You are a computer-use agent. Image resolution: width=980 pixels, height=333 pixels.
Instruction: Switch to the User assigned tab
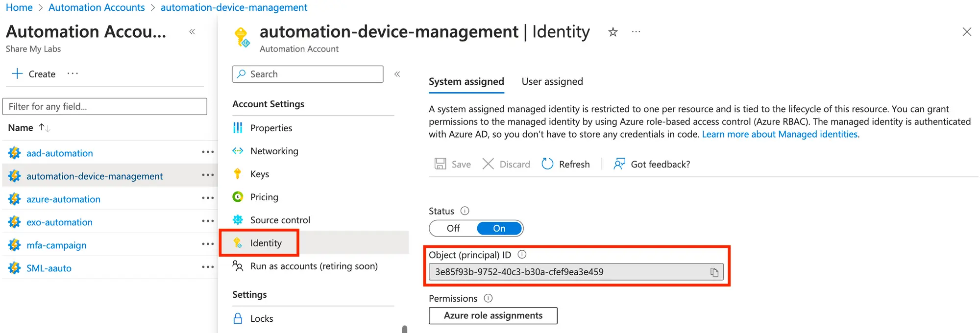(x=552, y=82)
